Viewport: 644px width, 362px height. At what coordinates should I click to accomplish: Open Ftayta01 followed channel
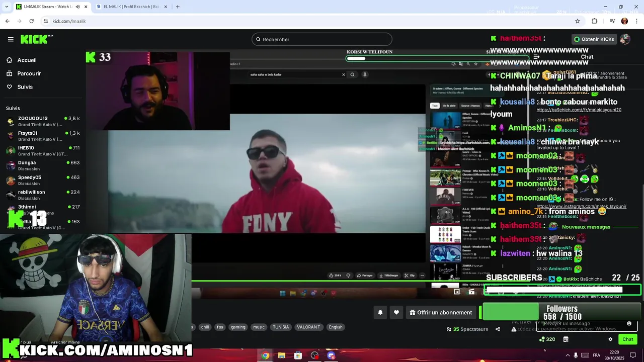tap(42, 136)
